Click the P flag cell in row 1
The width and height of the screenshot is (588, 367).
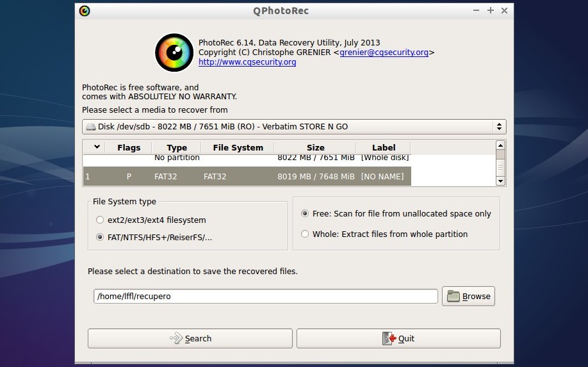pyautogui.click(x=129, y=177)
